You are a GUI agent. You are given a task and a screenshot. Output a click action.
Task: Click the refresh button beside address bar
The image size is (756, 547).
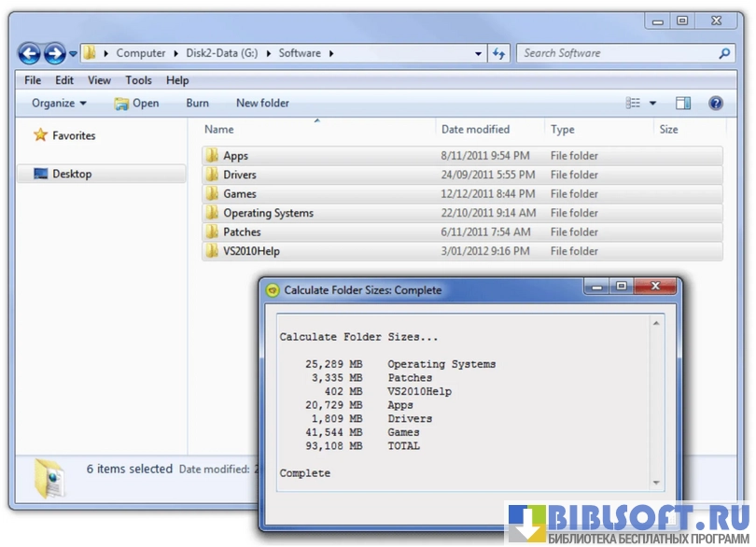coord(498,54)
